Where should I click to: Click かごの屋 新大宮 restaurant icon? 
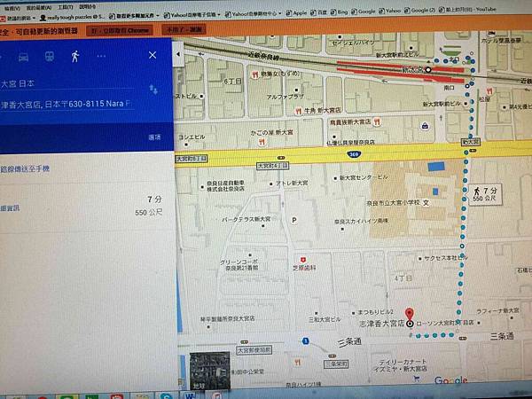(x=262, y=142)
